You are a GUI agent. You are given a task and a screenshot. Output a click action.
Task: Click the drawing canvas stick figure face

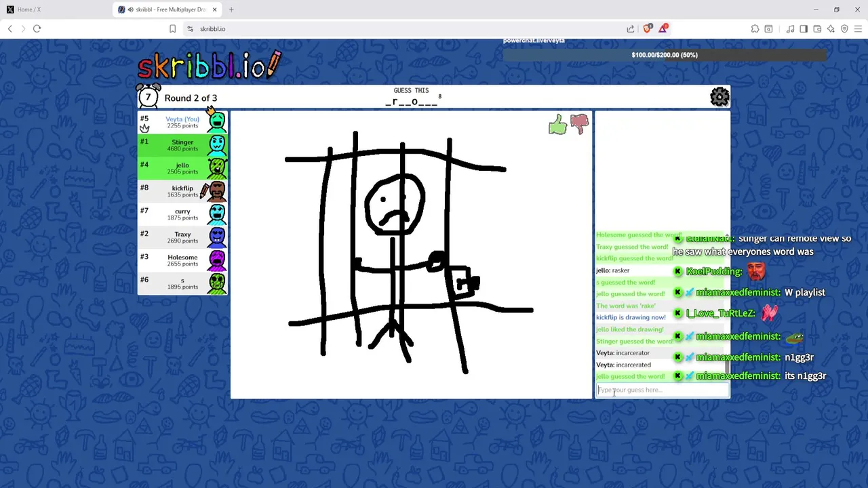[x=395, y=205]
